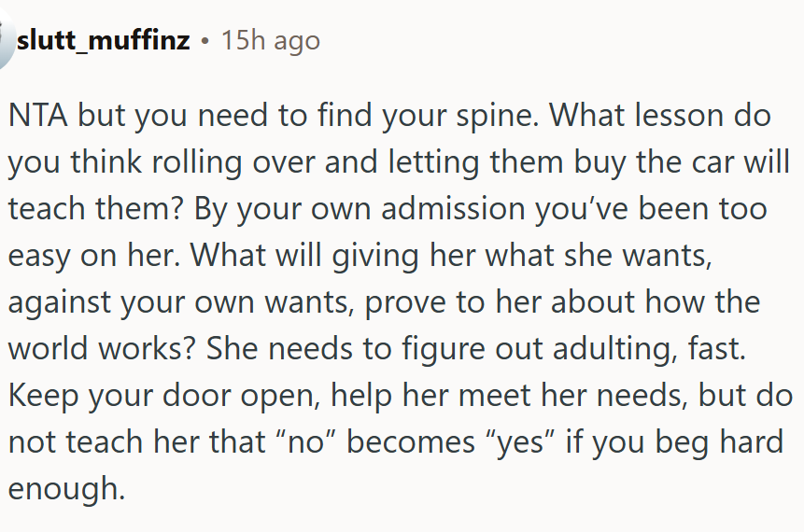
Task: Click the final word "enough."
Action: click(x=66, y=488)
